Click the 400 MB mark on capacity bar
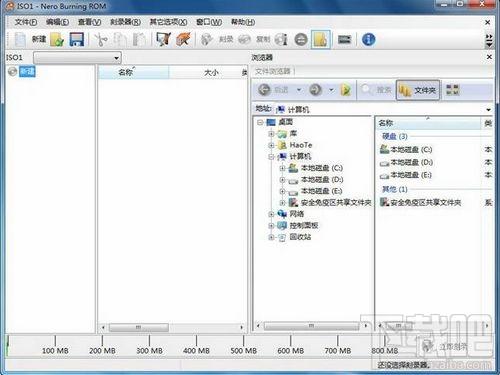This screenshot has width=500, height=375. point(196,351)
